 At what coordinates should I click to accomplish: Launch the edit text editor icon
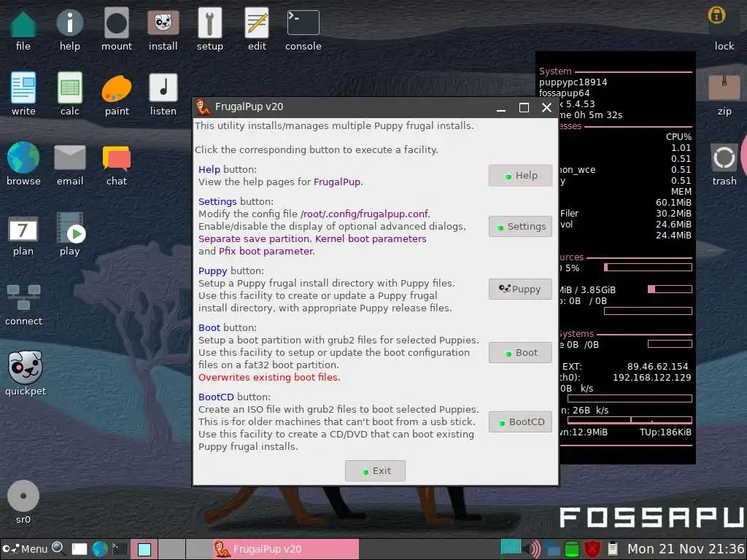[257, 23]
